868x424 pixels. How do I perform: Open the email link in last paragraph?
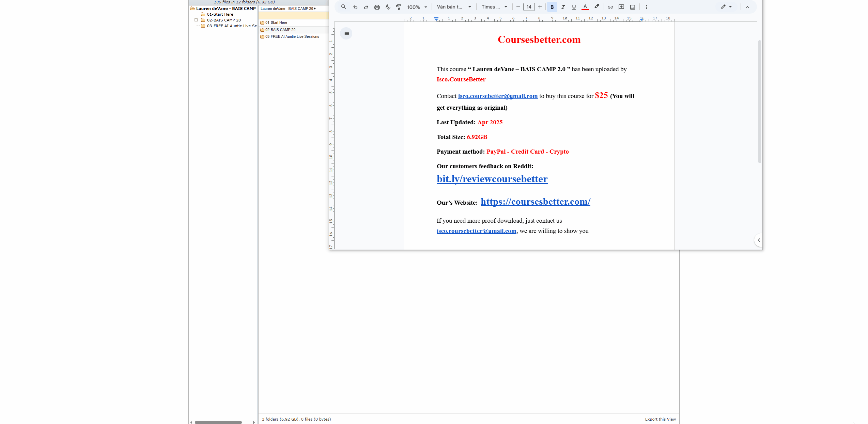[x=477, y=231]
